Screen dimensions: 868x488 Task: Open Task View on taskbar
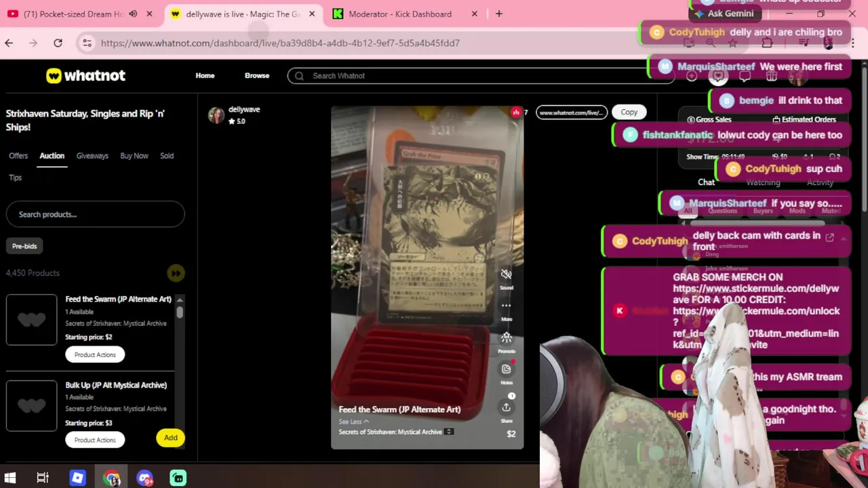42,478
